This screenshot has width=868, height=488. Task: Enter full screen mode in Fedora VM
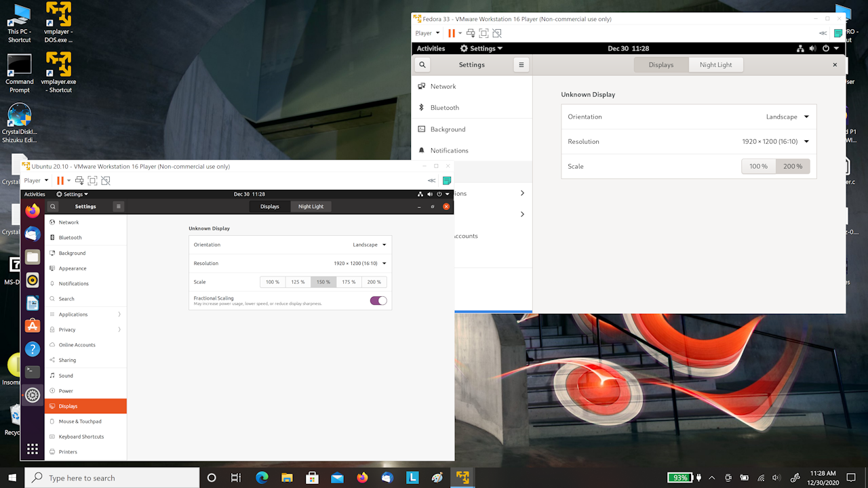click(x=484, y=33)
